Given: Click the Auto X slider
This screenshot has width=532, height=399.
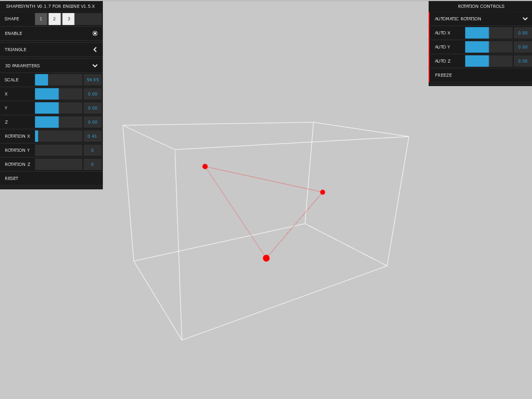Looking at the screenshot, I should pyautogui.click(x=489, y=33).
